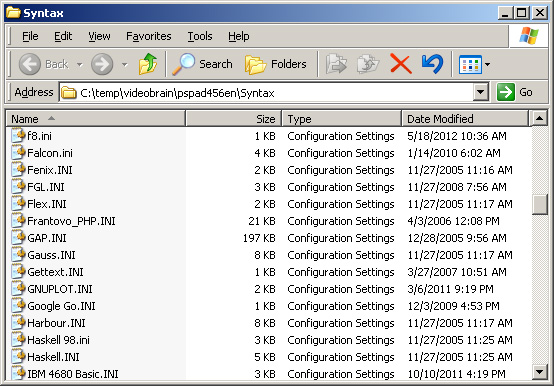Screen dimensions: 554x386
Task: Select the GAP.INI file icon
Action: [18, 238]
